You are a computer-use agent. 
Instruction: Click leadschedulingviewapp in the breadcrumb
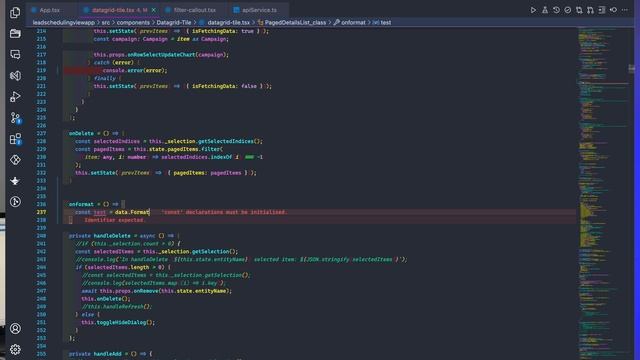pos(64,22)
